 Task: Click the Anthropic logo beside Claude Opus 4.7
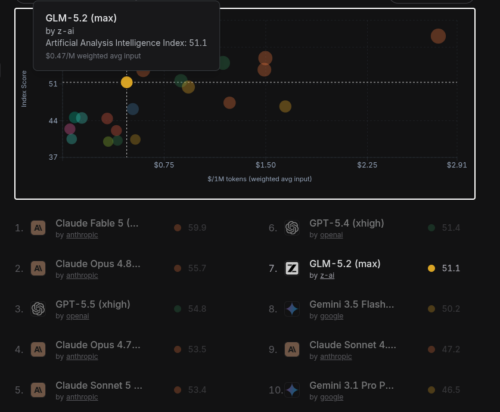38,349
